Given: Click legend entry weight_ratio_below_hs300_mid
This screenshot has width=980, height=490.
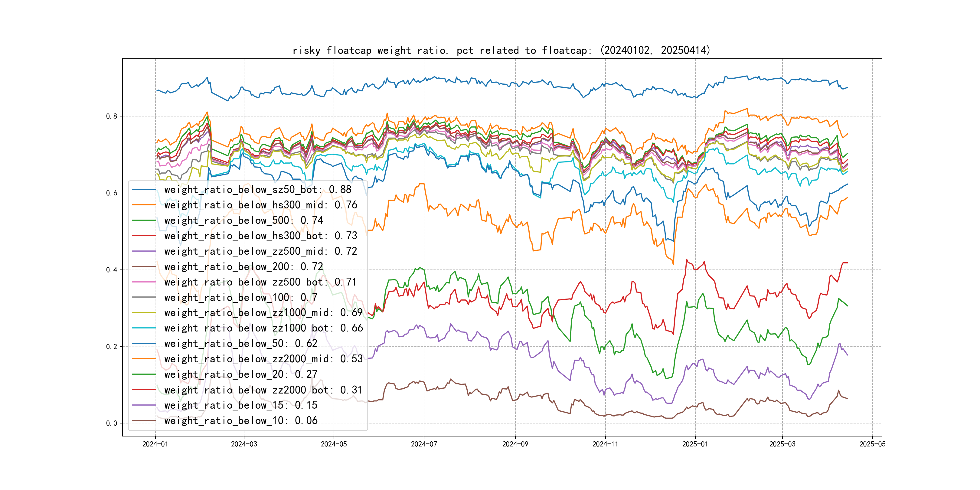Looking at the screenshot, I should [x=261, y=205].
